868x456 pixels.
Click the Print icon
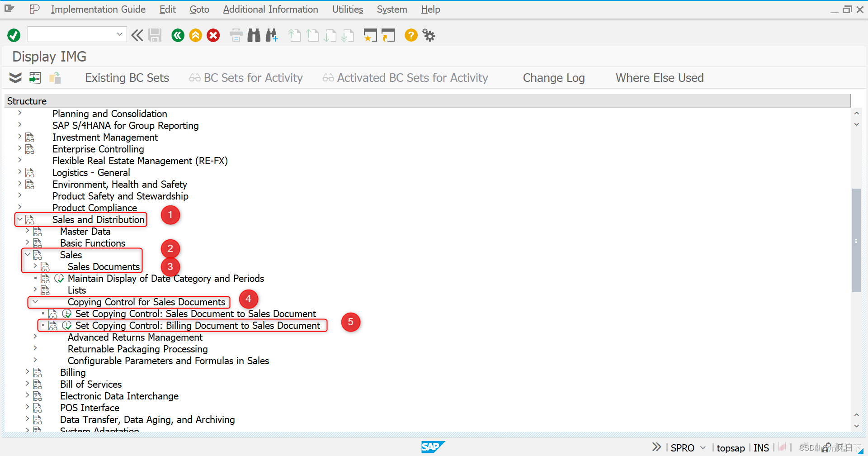[x=236, y=35]
